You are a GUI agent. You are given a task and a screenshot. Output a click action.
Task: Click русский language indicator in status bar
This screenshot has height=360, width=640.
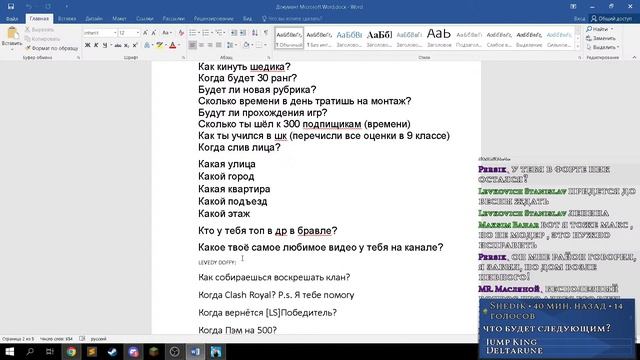point(98,339)
